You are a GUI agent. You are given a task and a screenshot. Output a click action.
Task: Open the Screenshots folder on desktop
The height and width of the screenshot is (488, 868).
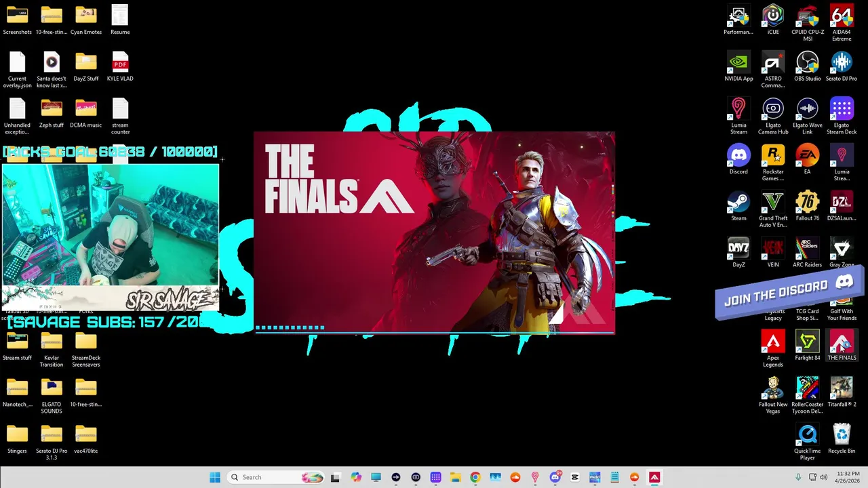17,20
